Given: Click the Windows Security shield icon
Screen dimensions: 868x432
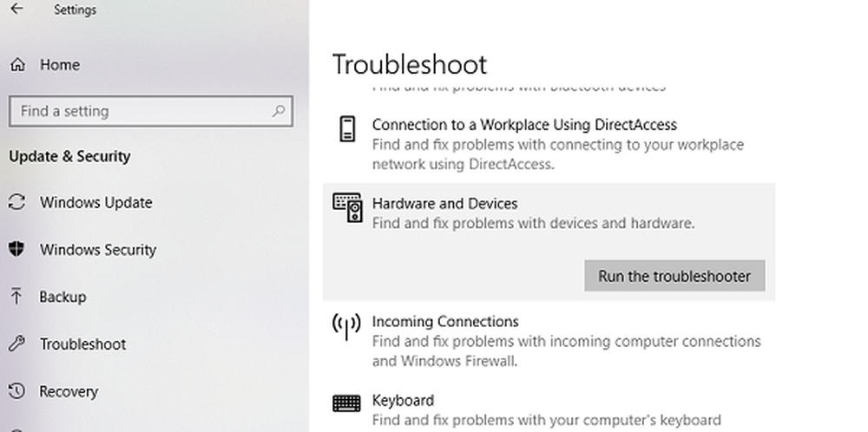Looking at the screenshot, I should tap(16, 250).
